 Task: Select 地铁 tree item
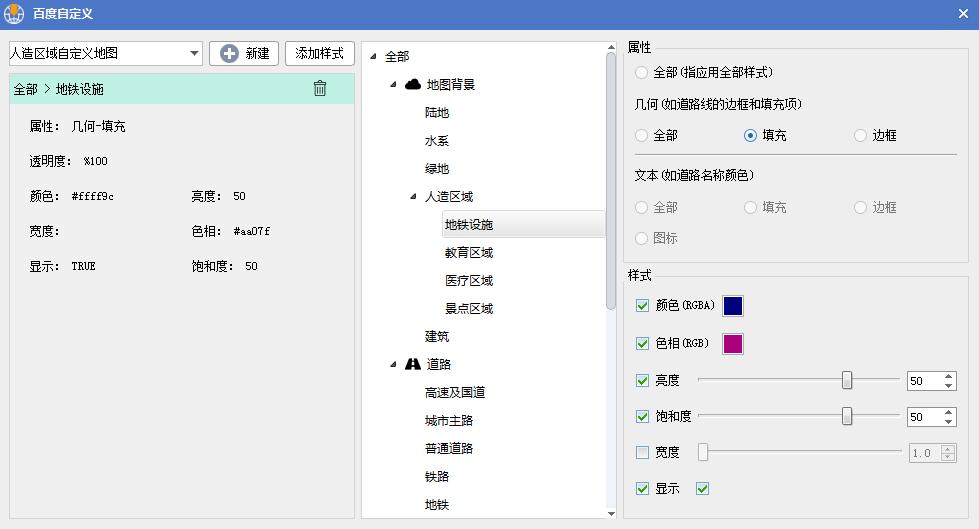pos(436,505)
